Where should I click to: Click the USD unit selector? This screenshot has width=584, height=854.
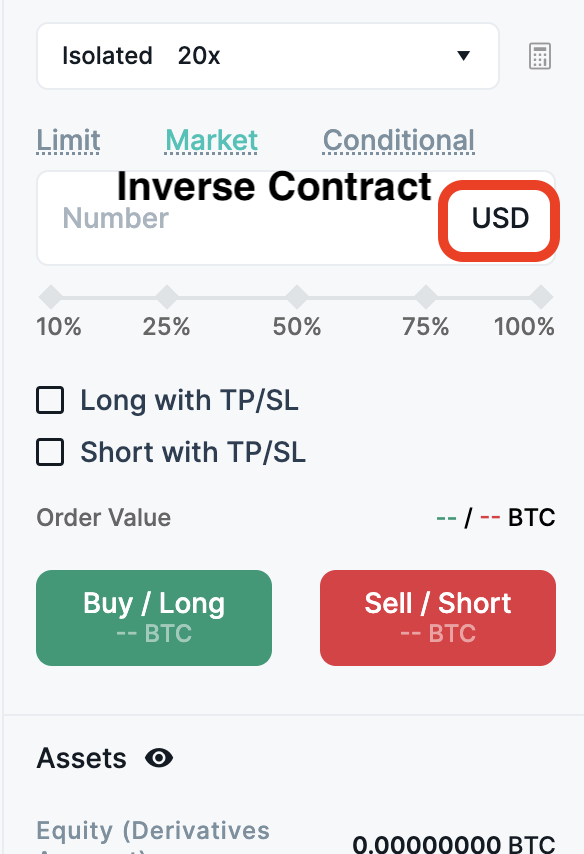pos(498,219)
